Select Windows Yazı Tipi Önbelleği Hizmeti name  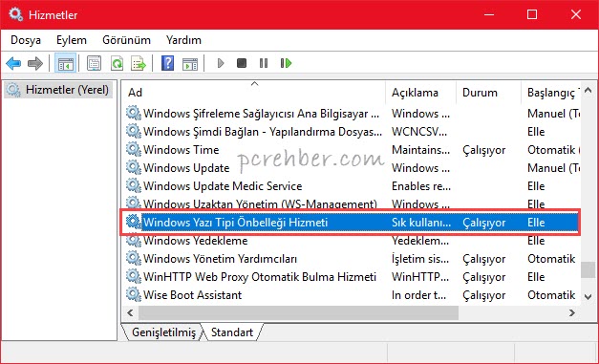(235, 223)
